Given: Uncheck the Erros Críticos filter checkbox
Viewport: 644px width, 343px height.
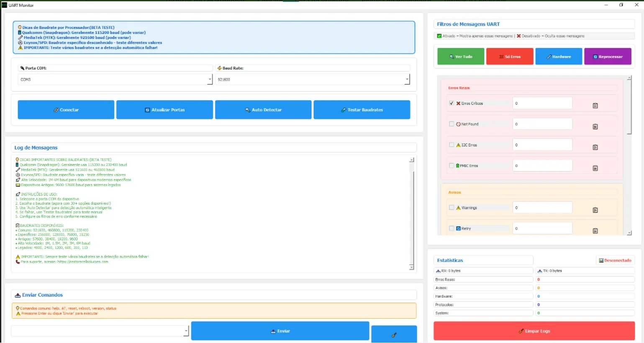Looking at the screenshot, I should pos(452,103).
